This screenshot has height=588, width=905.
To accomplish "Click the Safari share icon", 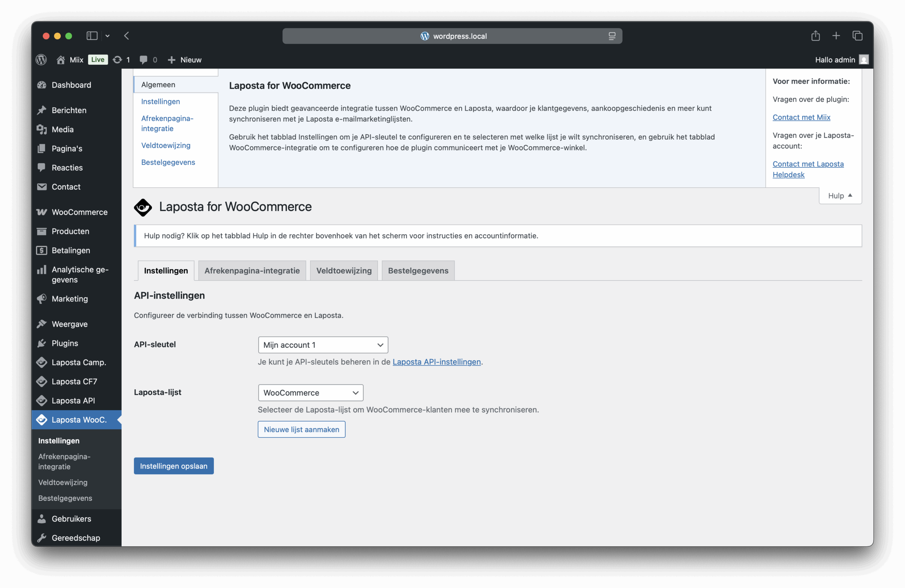I will tap(815, 36).
